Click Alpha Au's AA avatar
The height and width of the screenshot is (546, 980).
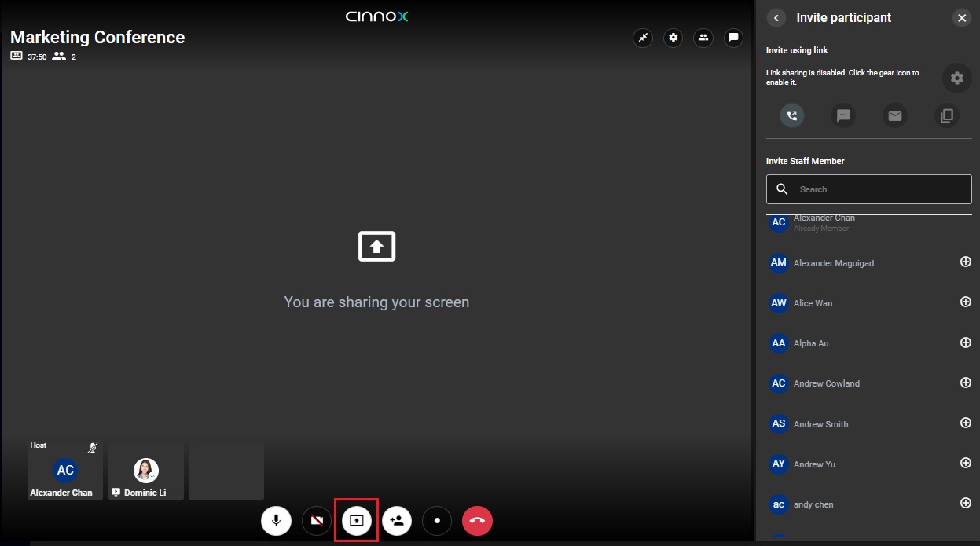(x=779, y=343)
